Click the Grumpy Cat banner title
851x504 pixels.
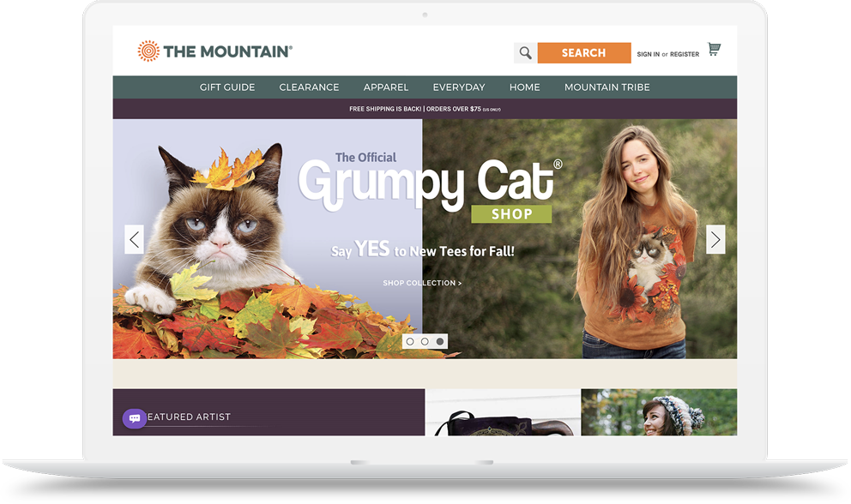(430, 184)
